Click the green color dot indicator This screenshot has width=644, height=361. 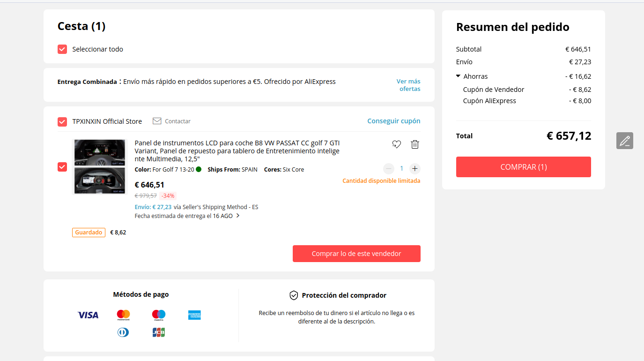tap(199, 169)
